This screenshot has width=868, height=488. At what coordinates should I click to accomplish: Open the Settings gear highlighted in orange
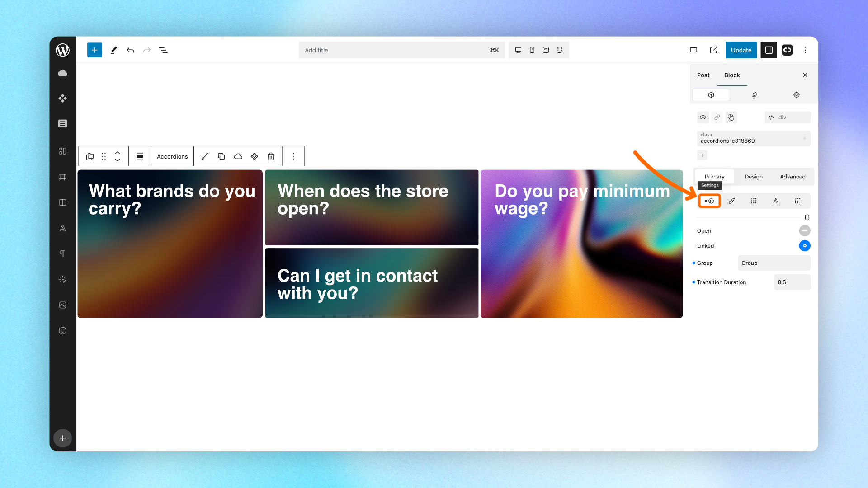[709, 201]
